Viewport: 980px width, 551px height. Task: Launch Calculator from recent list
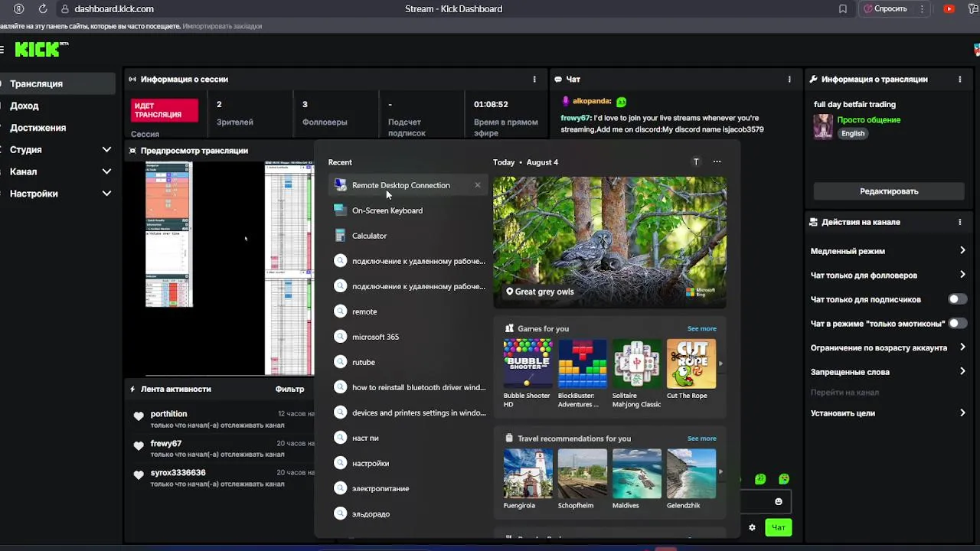(x=407, y=236)
